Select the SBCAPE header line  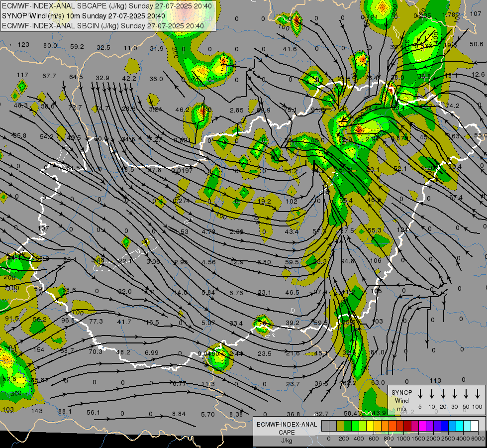point(107,6)
